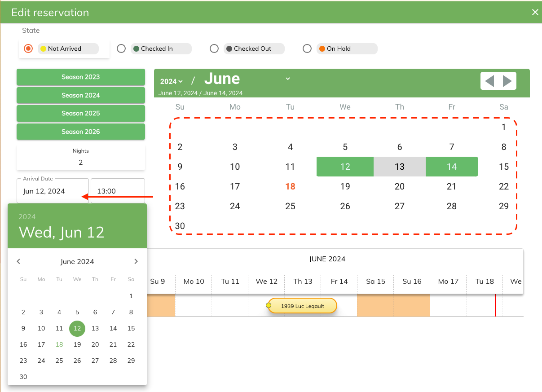Pick 7 in date picker popup
The image size is (542, 392).
[x=113, y=312]
